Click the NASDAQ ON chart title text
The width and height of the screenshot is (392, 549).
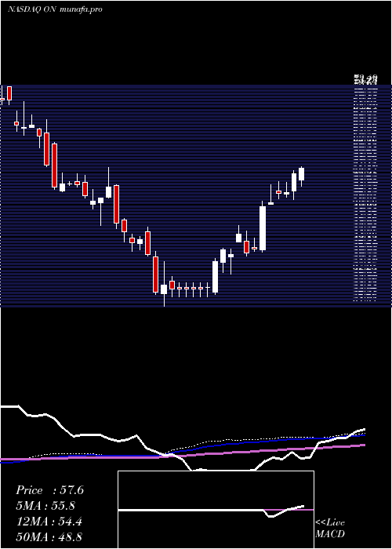[55, 9]
